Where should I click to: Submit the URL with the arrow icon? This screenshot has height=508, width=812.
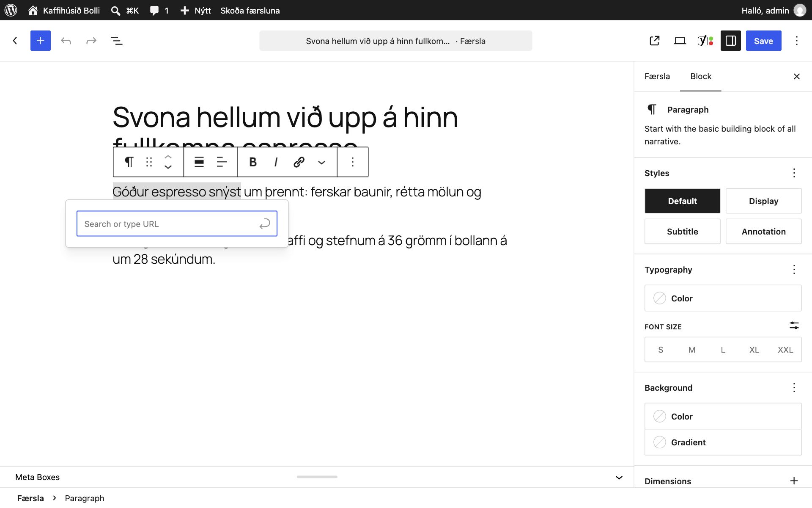(265, 224)
